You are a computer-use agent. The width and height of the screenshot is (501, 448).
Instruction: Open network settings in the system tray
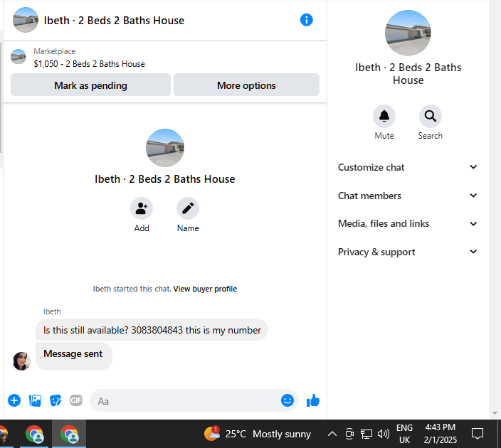pos(366,434)
